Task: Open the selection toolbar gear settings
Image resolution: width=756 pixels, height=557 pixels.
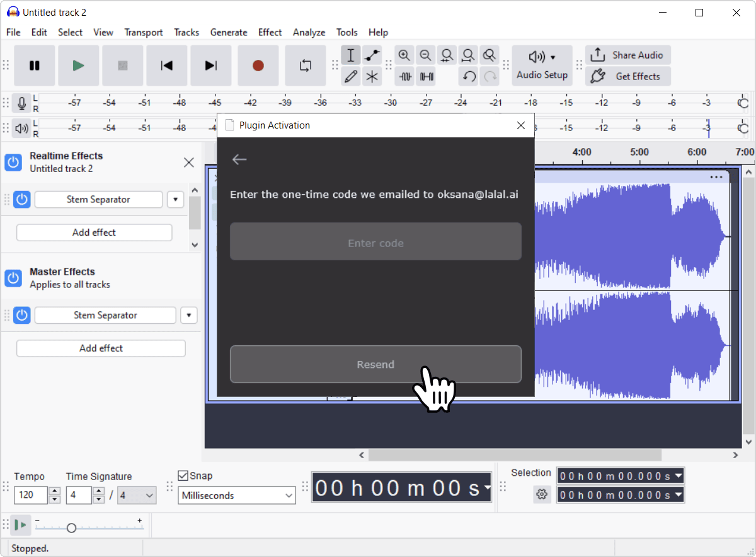Action: (x=542, y=495)
